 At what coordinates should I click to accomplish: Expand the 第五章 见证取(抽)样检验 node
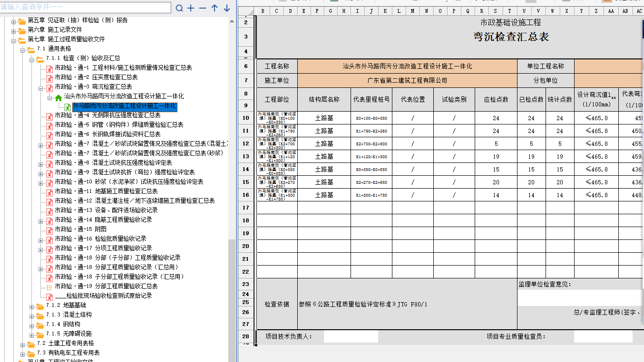[x=13, y=21]
